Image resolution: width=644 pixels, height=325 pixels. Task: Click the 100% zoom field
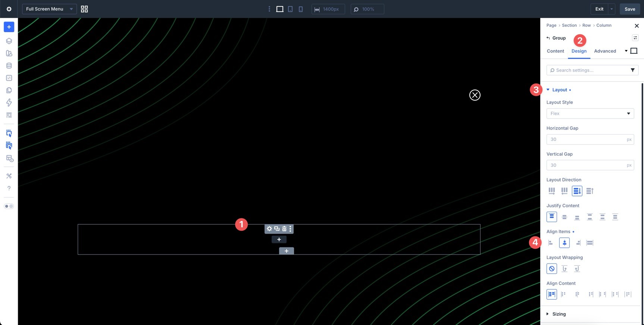coord(368,9)
